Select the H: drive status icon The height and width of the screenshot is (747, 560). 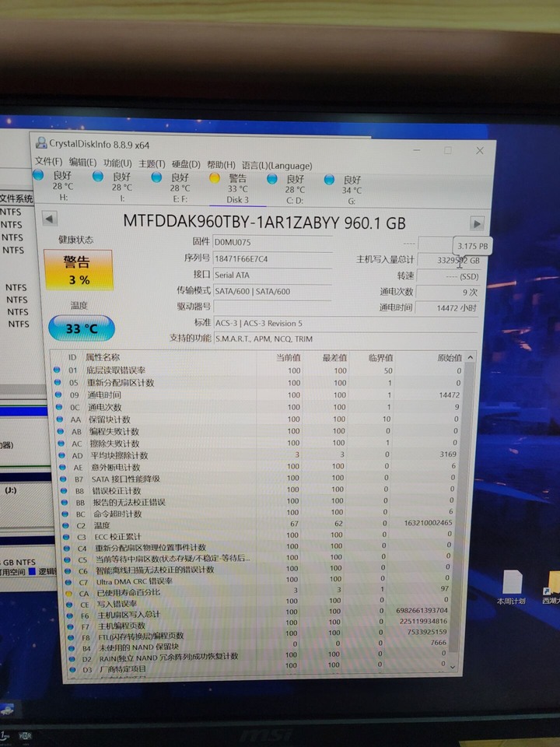point(38,175)
